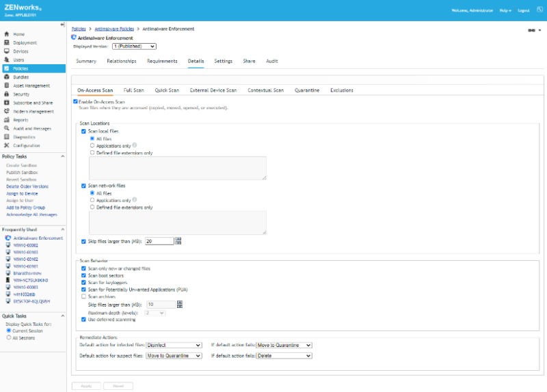Switch to the Relationships tab

[x=122, y=61]
